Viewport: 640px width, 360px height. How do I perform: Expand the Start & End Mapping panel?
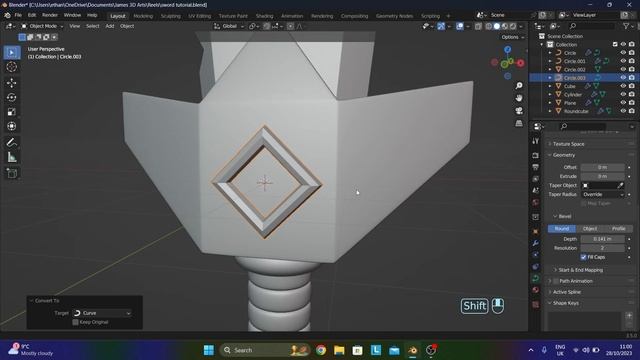pos(580,270)
